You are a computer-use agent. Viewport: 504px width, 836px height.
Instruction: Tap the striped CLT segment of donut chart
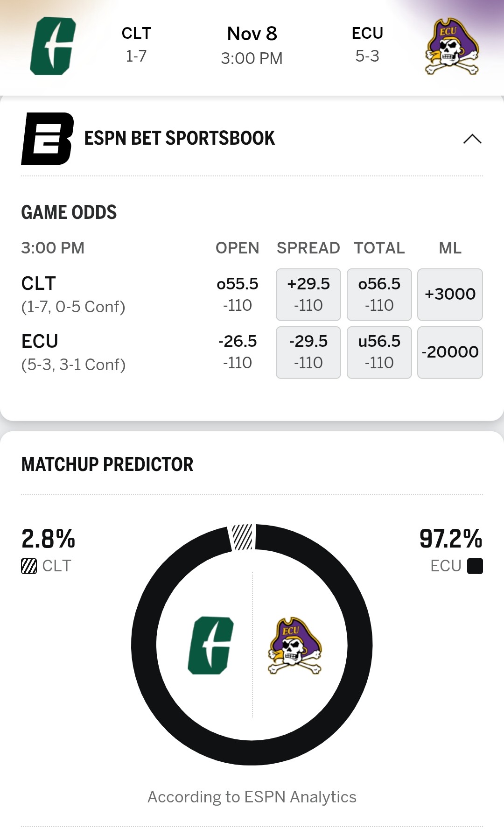click(x=242, y=537)
